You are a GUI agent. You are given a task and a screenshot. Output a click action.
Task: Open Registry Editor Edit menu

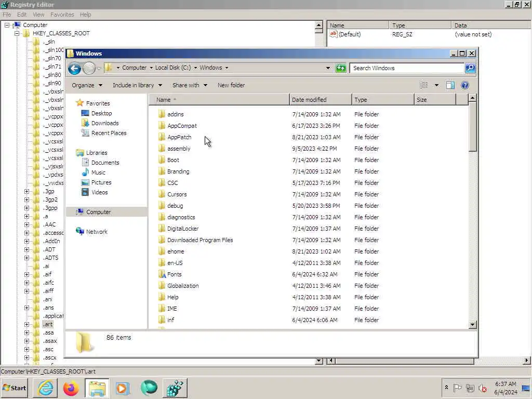point(22,15)
